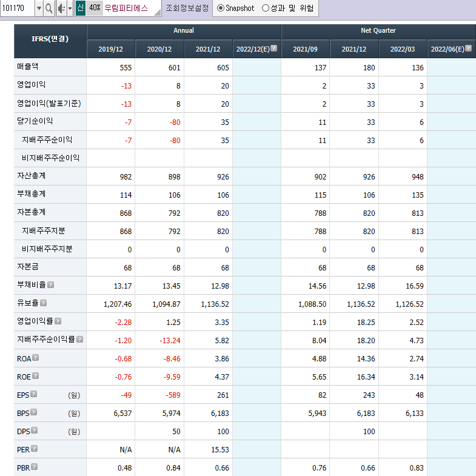The width and height of the screenshot is (476, 476).
Task: Select the 성과 및 위험 radio button
Action: pos(266,8)
